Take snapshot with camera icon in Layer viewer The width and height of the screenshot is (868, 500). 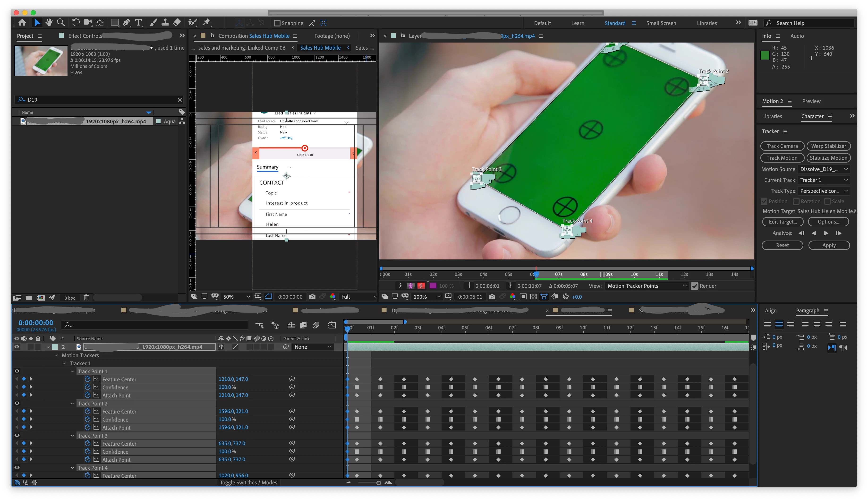(492, 297)
